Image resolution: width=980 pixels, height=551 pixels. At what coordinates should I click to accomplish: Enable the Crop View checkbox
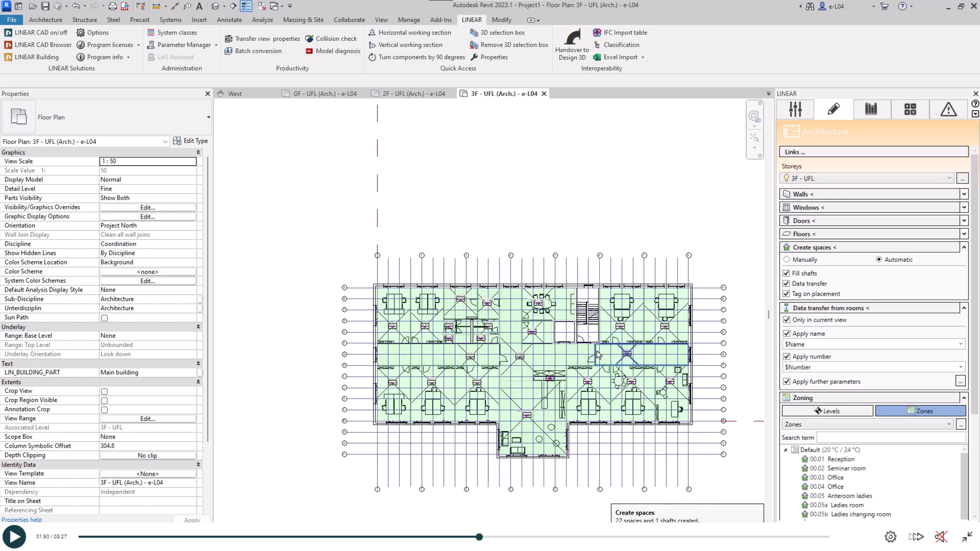click(x=104, y=392)
